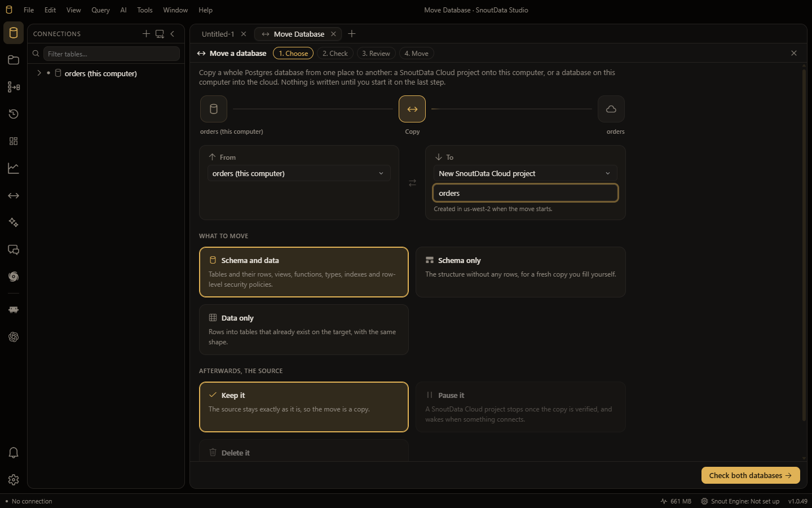
Task: Click the double-arrow move icon in sidebar
Action: (x=14, y=195)
